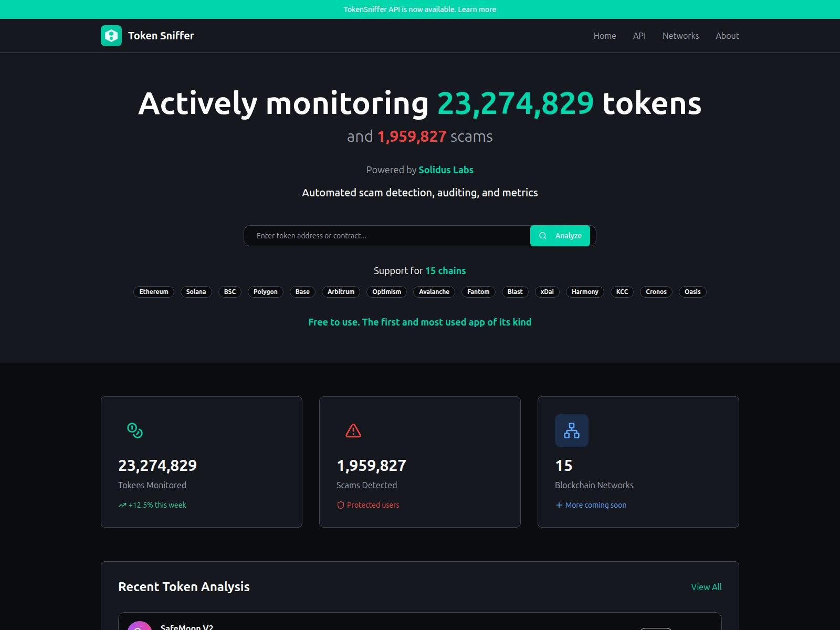Click the Token Sniffer brand name
This screenshot has height=630, width=840.
(161, 36)
